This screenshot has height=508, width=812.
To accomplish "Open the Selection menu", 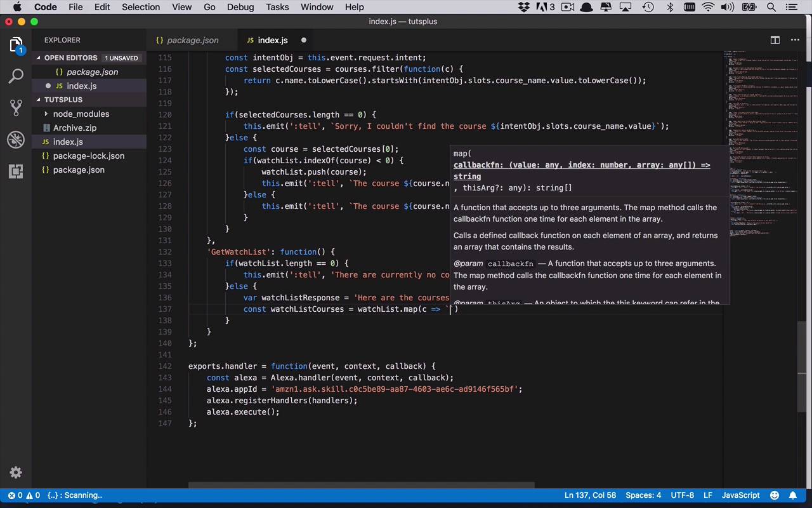I will tap(141, 7).
